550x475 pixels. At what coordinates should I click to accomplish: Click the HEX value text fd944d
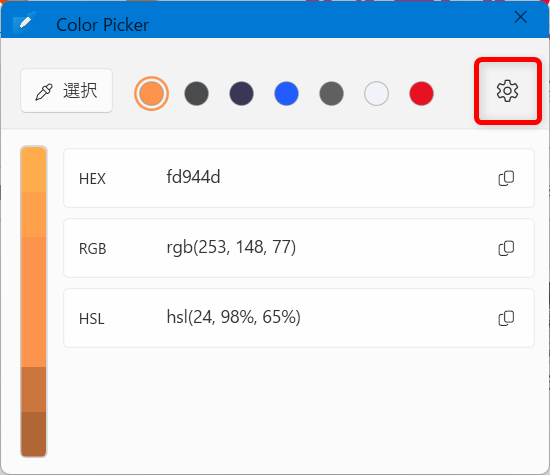193,176
